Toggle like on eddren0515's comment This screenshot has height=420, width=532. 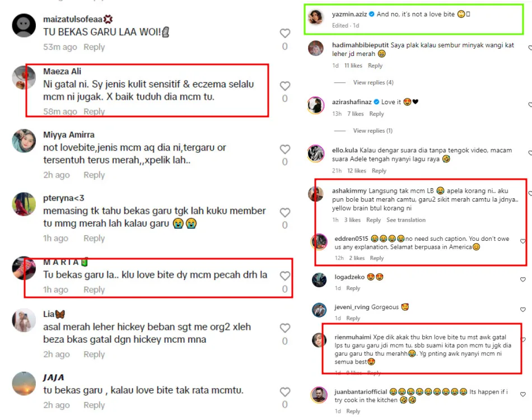523,241
